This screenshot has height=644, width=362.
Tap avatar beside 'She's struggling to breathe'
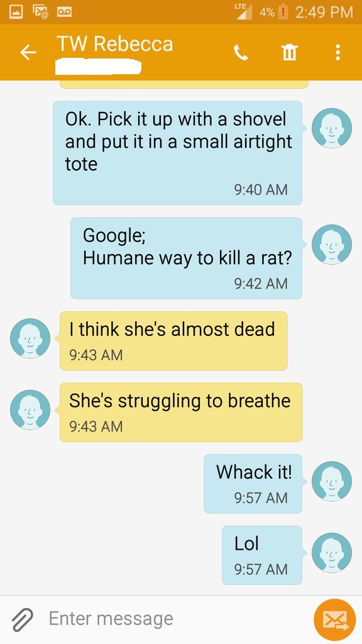(30, 410)
